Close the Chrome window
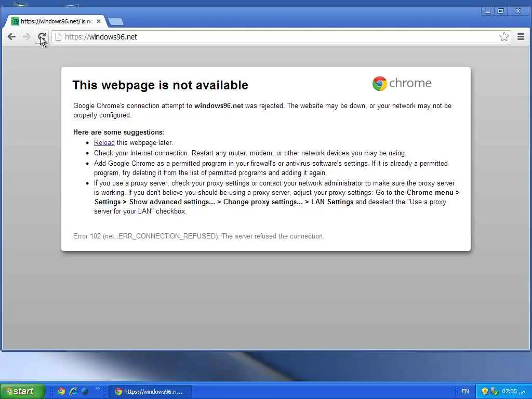This screenshot has width=532, height=399. (518, 11)
